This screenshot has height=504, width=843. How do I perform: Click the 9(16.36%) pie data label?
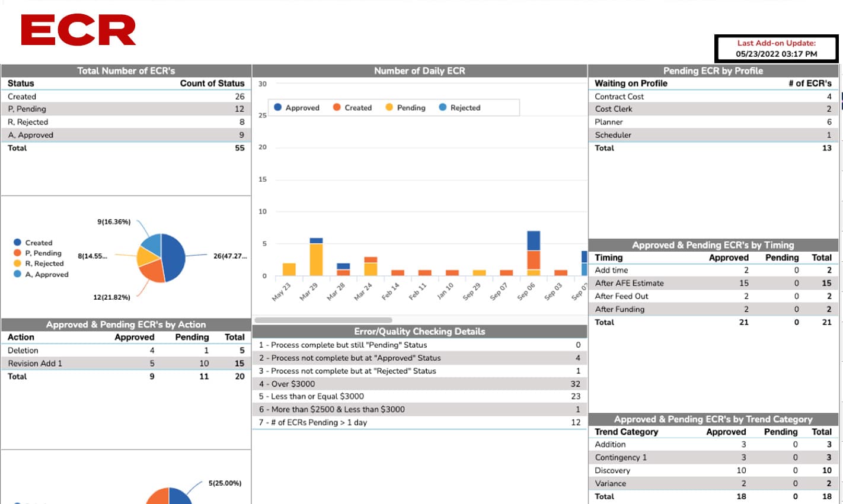click(x=114, y=222)
